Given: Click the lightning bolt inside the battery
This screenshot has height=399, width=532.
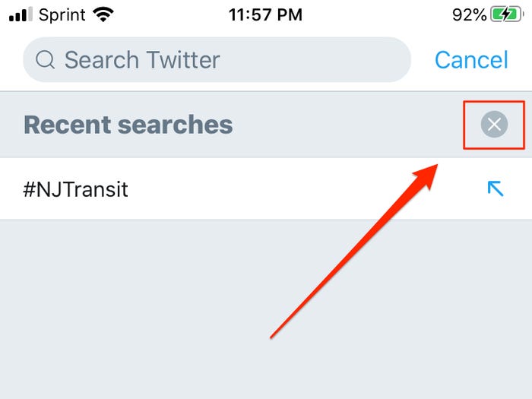Looking at the screenshot, I should (x=505, y=14).
